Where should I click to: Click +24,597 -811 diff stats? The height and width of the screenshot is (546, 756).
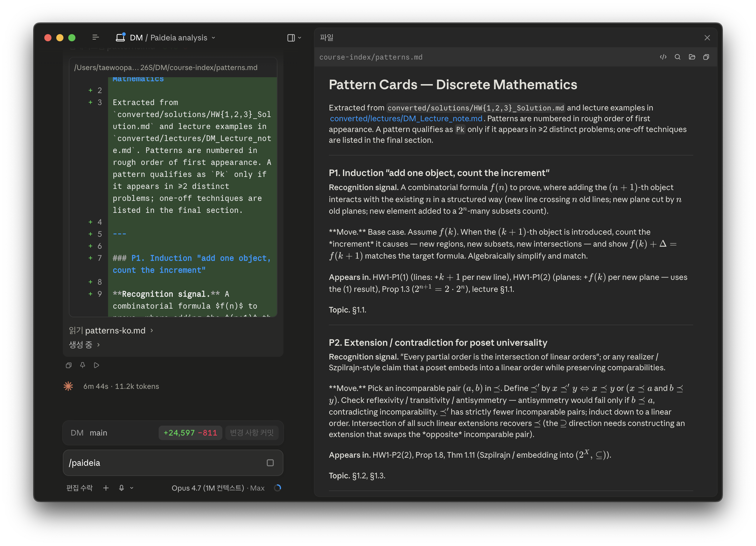click(x=190, y=433)
